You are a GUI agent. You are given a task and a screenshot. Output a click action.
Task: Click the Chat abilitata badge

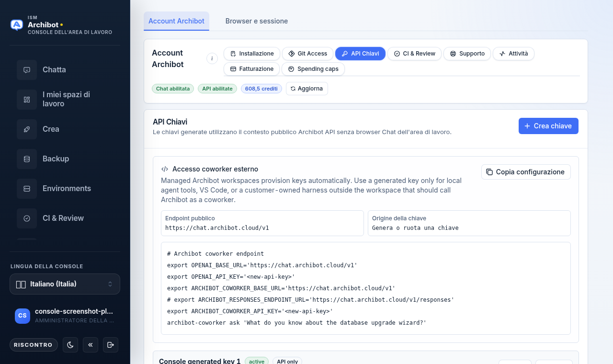point(173,89)
